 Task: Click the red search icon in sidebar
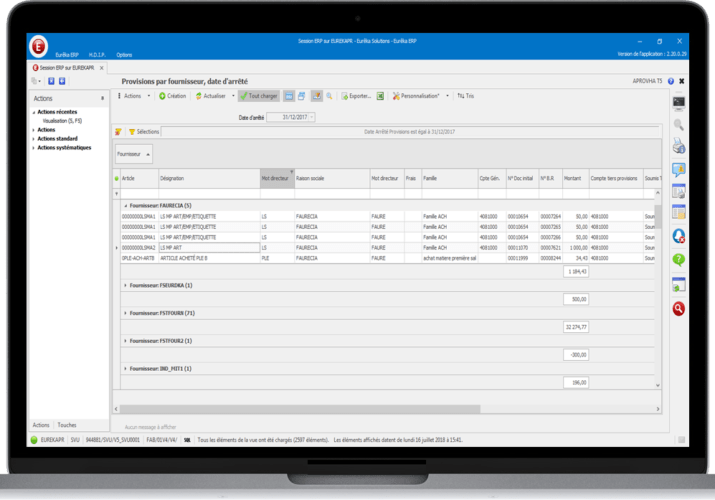(x=679, y=309)
